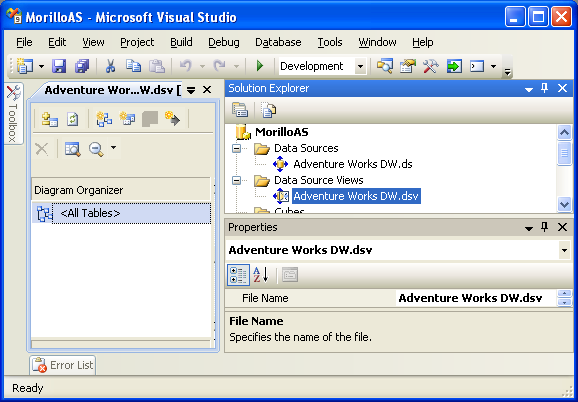Click the Save toolbar icon
The image size is (578, 402).
click(59, 66)
